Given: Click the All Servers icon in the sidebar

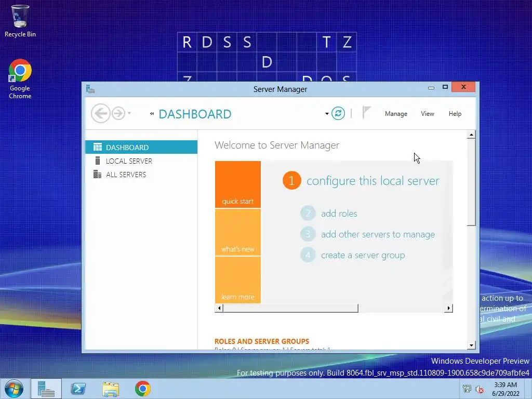Looking at the screenshot, I should 97,174.
